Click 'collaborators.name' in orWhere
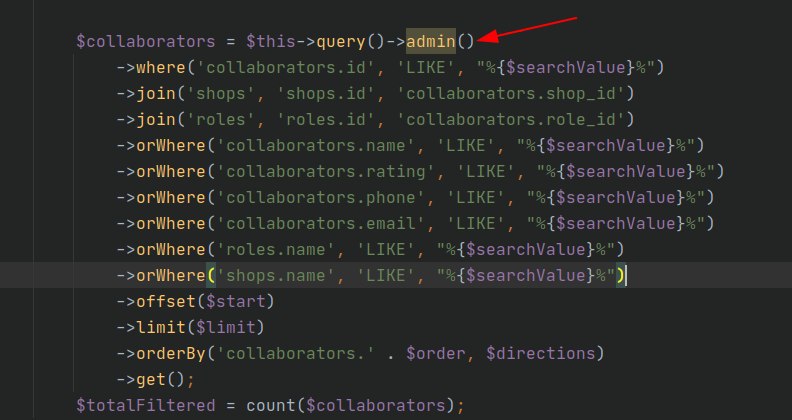792x420 pixels. (x=316, y=146)
